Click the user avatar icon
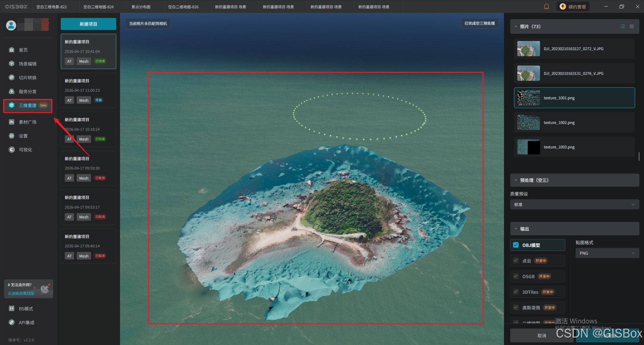This screenshot has height=345, width=644. pyautogui.click(x=11, y=25)
